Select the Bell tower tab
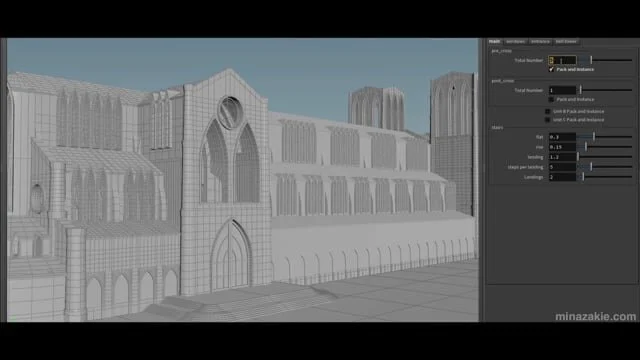Image resolution: width=640 pixels, height=360 pixels. coord(566,41)
